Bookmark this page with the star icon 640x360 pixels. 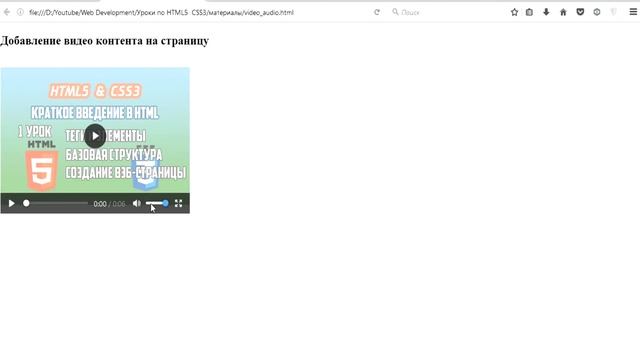(x=514, y=12)
